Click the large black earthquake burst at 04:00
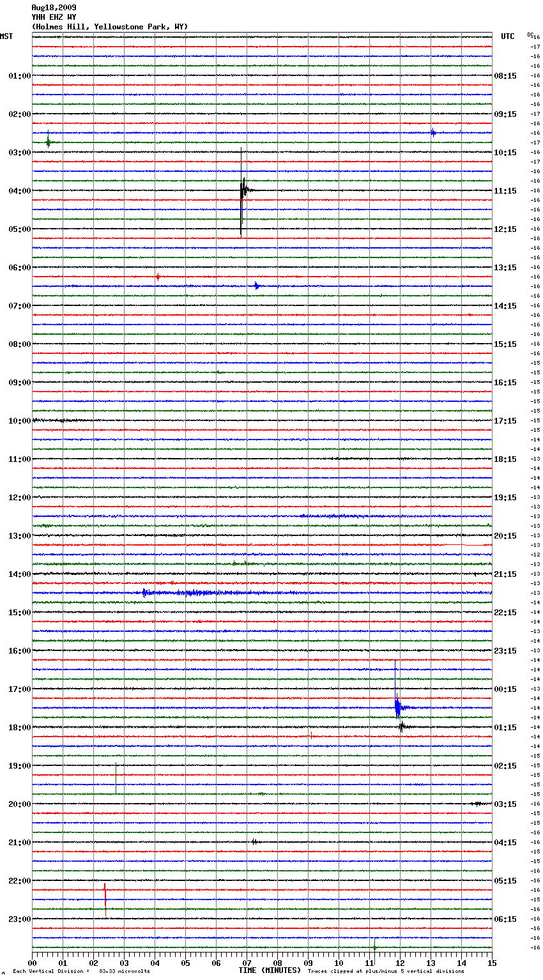The height and width of the screenshot is (980, 543). (x=244, y=190)
